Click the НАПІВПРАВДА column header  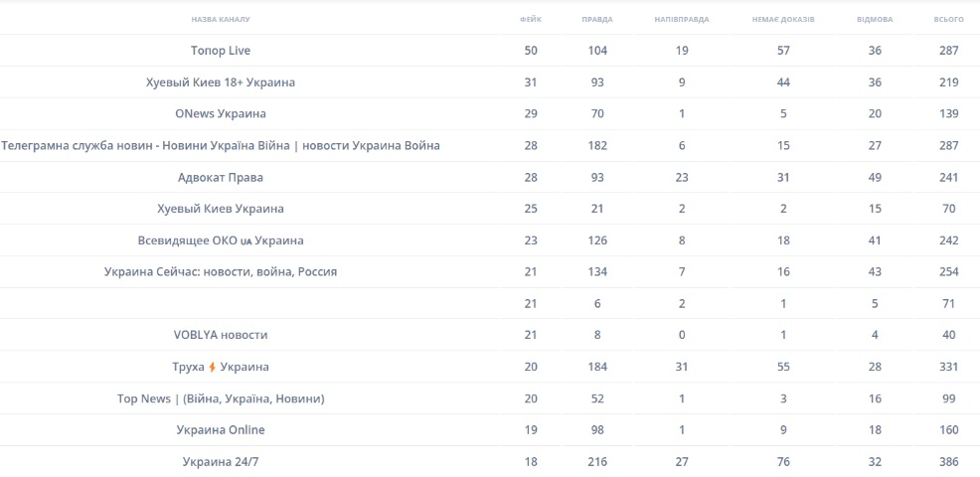tap(682, 19)
